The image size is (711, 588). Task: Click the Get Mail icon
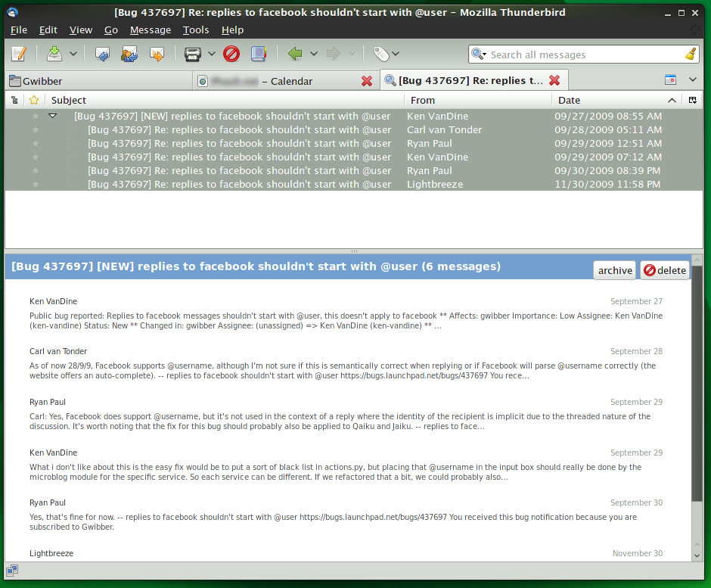pyautogui.click(x=54, y=54)
